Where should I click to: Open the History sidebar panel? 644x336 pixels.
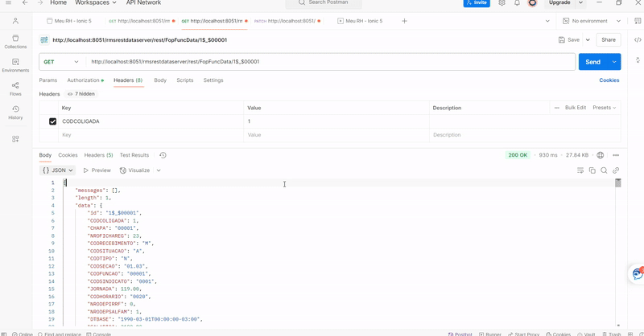[x=15, y=113]
